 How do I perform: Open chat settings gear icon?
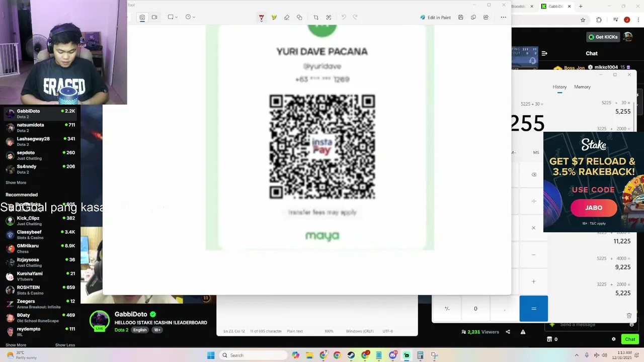pos(613,339)
